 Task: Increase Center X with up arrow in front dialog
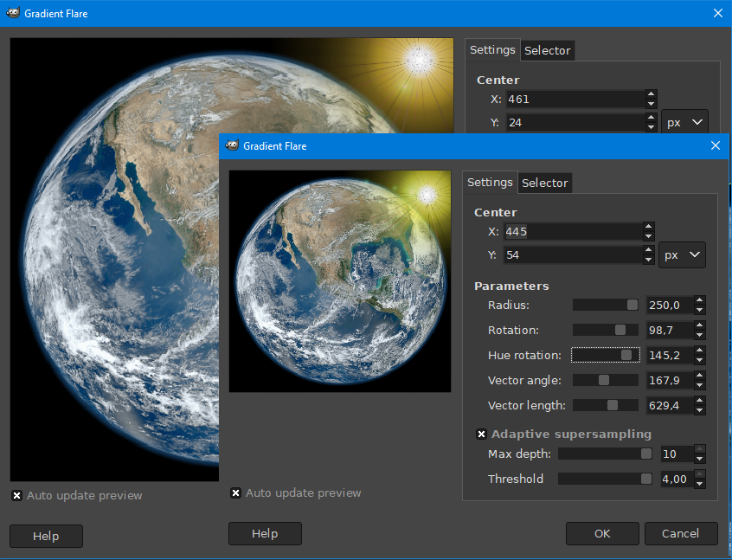click(648, 227)
